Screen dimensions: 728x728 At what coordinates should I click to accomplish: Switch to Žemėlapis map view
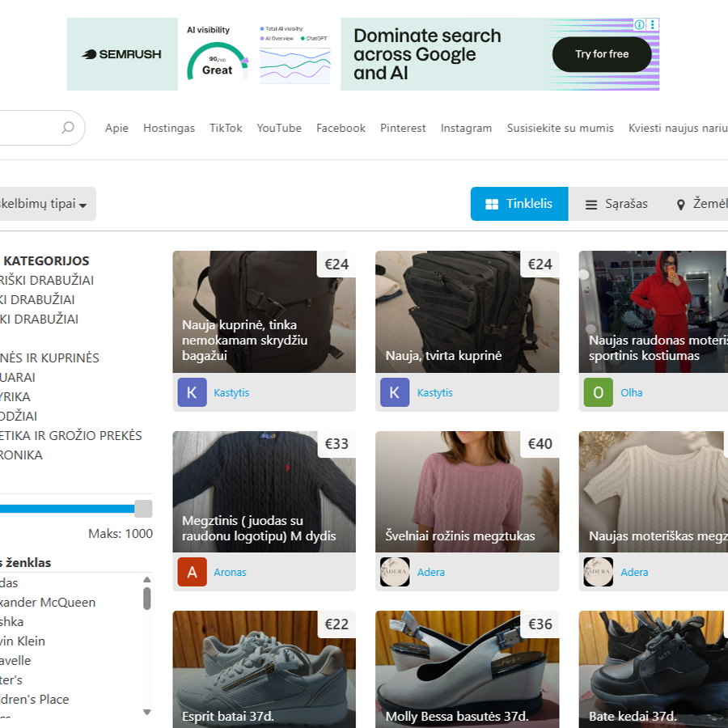pos(702,204)
